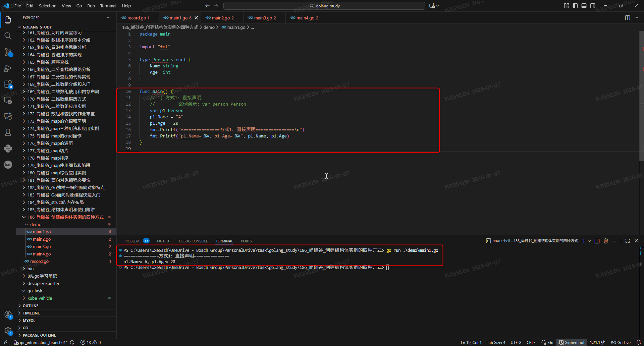644x346 pixels.
Task: Show errors and warnings count in status bar
Action: 91,342
